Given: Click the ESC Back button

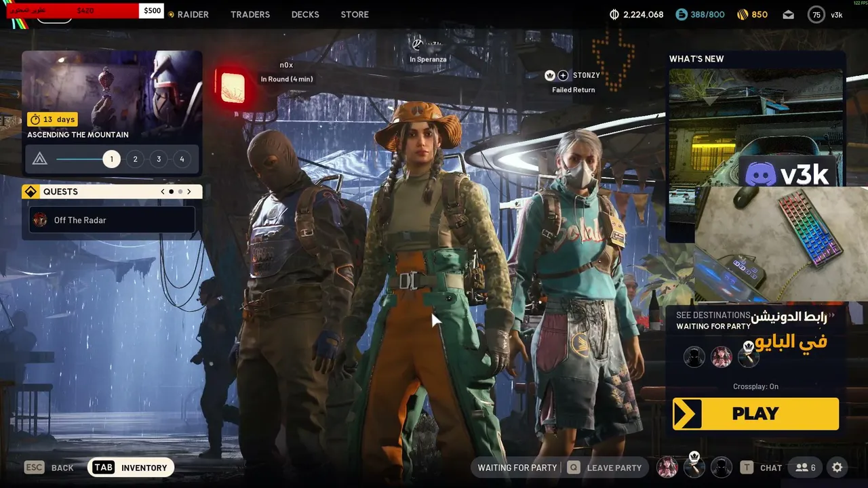Looking at the screenshot, I should click(x=49, y=468).
